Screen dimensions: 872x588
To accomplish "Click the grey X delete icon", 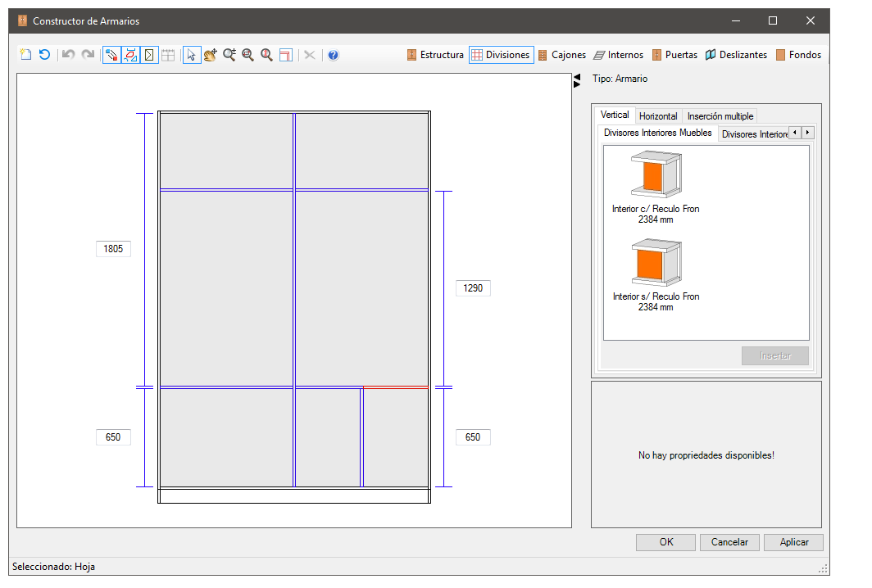I will (x=310, y=55).
